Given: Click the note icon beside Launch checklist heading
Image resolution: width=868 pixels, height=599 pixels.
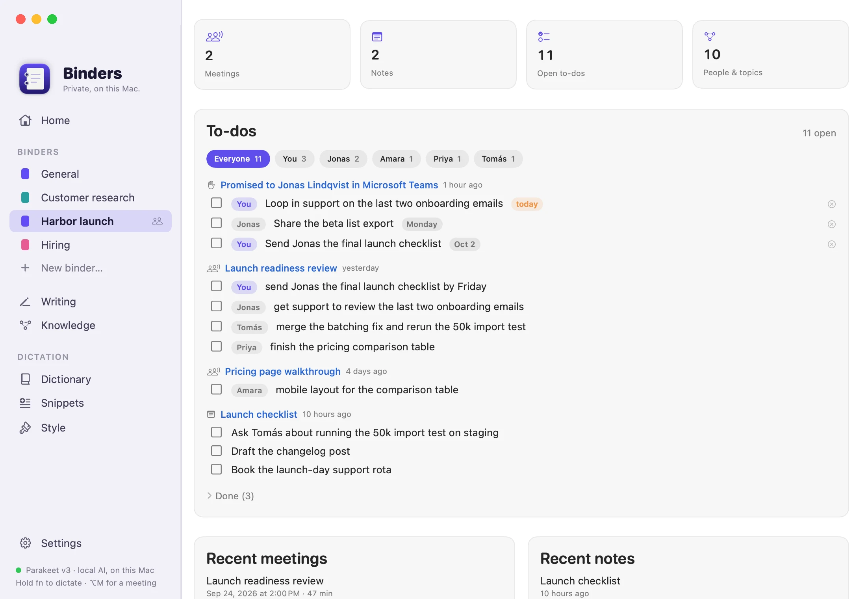Looking at the screenshot, I should [x=211, y=414].
